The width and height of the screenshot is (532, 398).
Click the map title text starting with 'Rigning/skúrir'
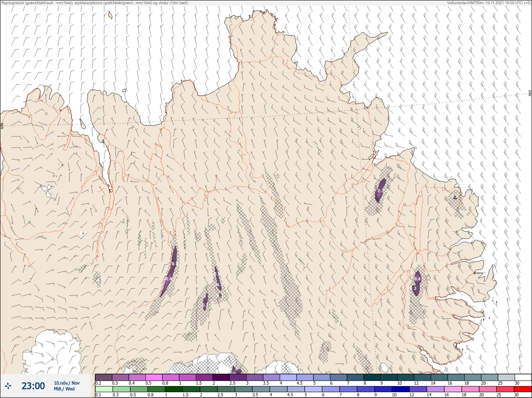(95, 3)
